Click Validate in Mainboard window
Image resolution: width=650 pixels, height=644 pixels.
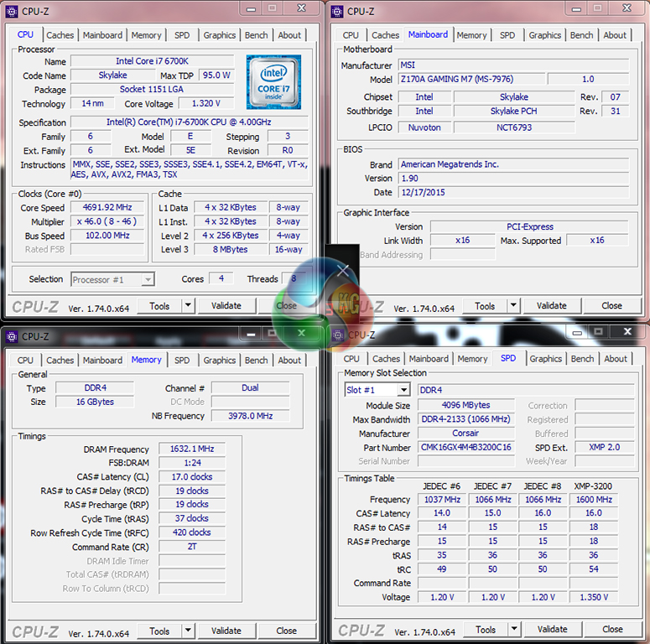point(552,306)
